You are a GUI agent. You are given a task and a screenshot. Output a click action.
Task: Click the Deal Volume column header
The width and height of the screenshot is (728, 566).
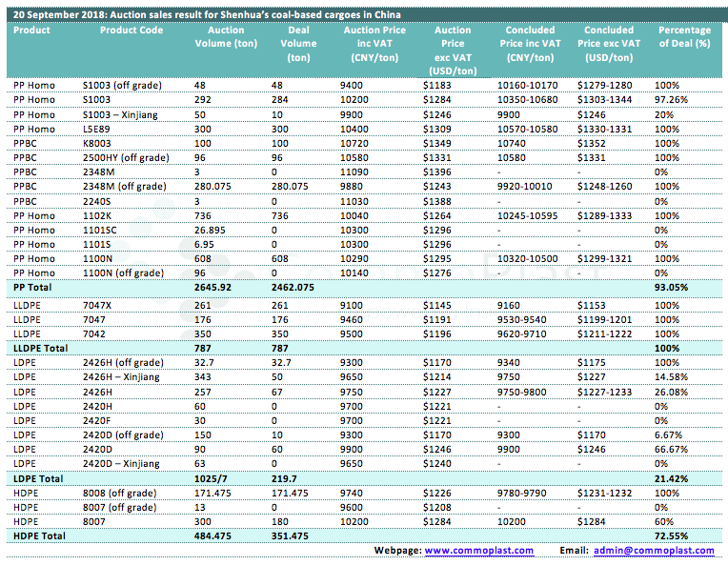[298, 44]
